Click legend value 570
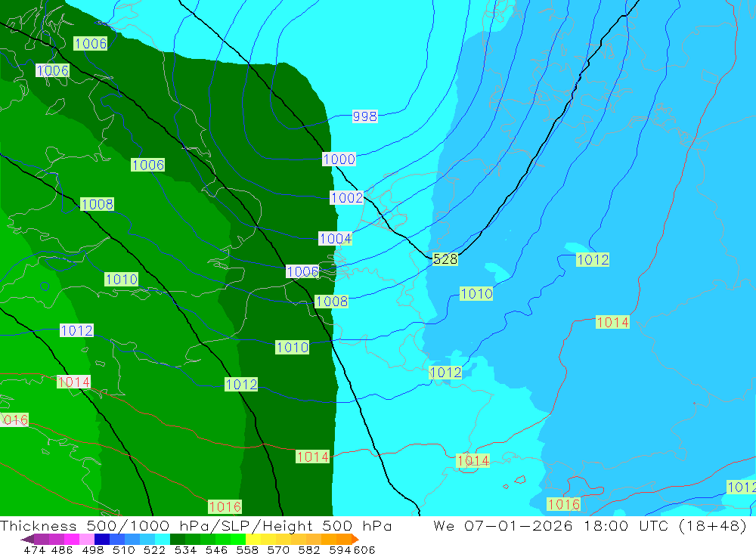The width and height of the screenshot is (756, 554). [277, 550]
